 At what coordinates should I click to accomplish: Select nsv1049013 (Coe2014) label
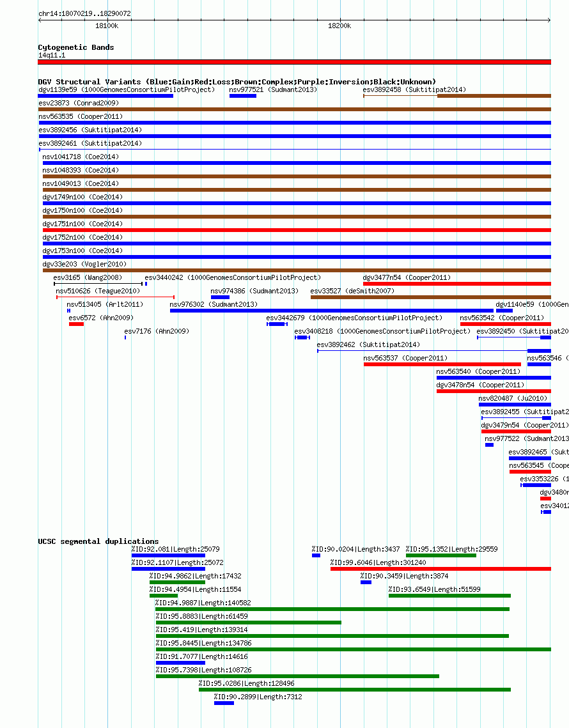tap(81, 184)
